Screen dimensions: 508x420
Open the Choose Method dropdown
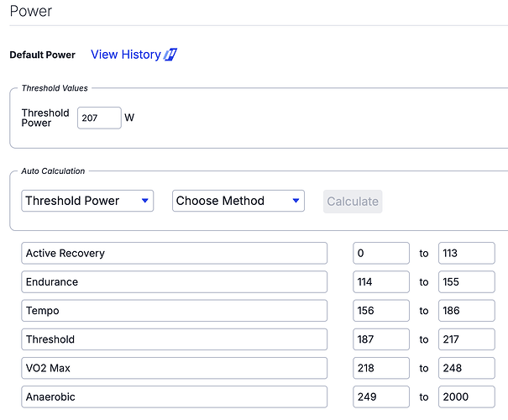(x=238, y=201)
